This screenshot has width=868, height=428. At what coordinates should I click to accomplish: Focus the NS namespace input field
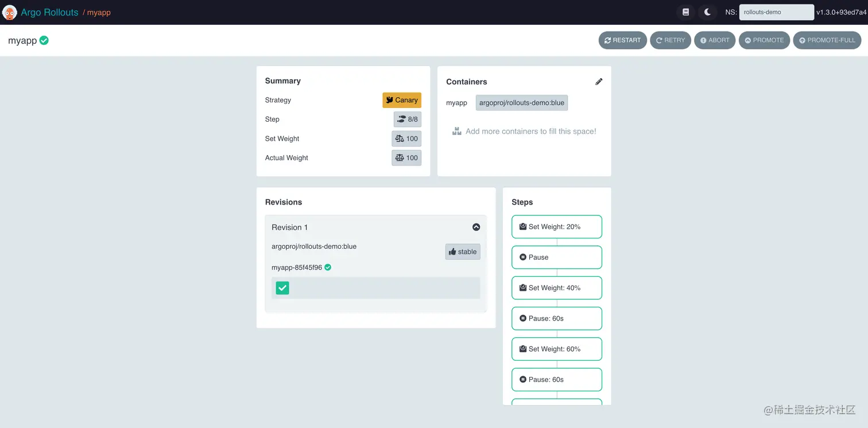(x=776, y=12)
